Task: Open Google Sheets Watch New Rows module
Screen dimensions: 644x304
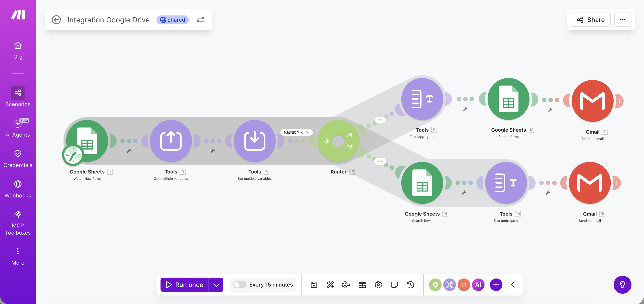Action: tap(87, 141)
